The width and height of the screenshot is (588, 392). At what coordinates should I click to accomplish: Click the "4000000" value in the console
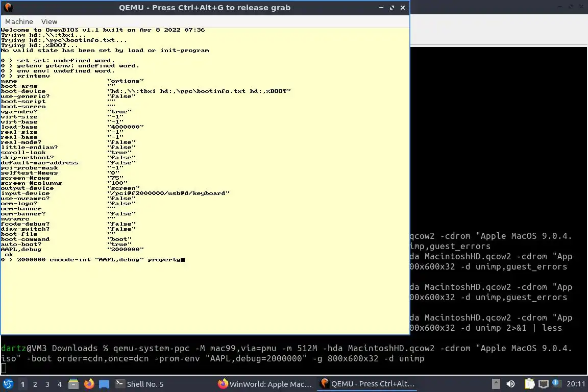tap(125, 127)
